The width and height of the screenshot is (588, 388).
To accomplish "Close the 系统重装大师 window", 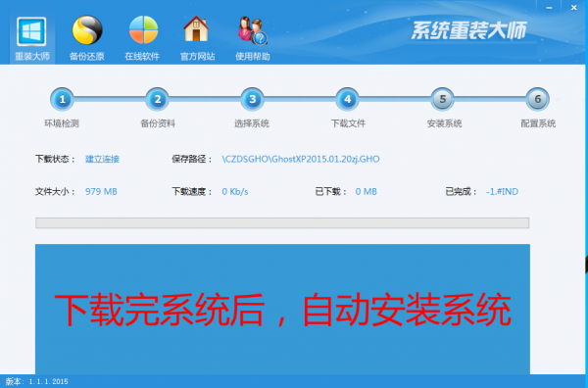I will (x=573, y=8).
